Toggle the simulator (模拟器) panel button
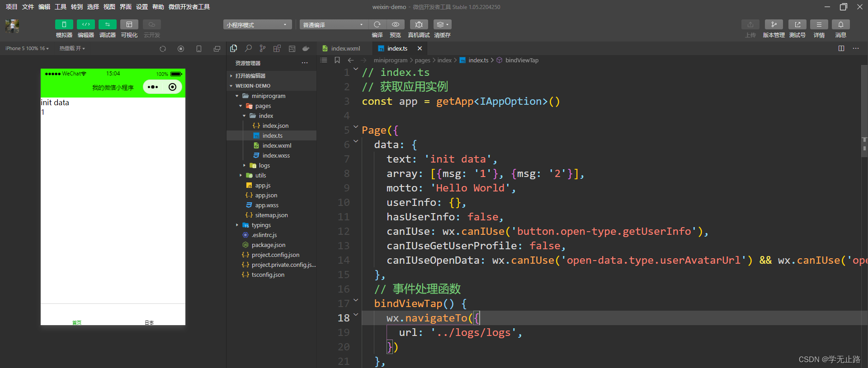868x368 pixels. pos(64,24)
